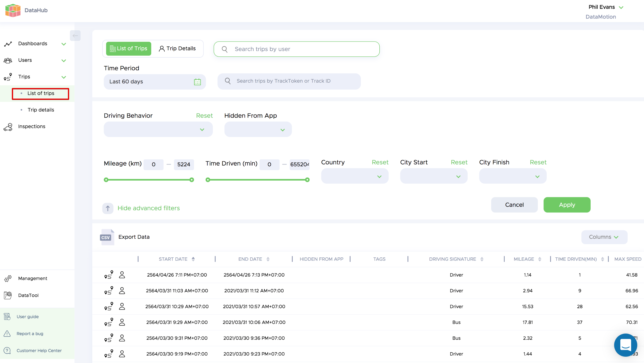Screen dimensions: 644x363
Task: Click the User guide icon
Action: tap(7, 317)
